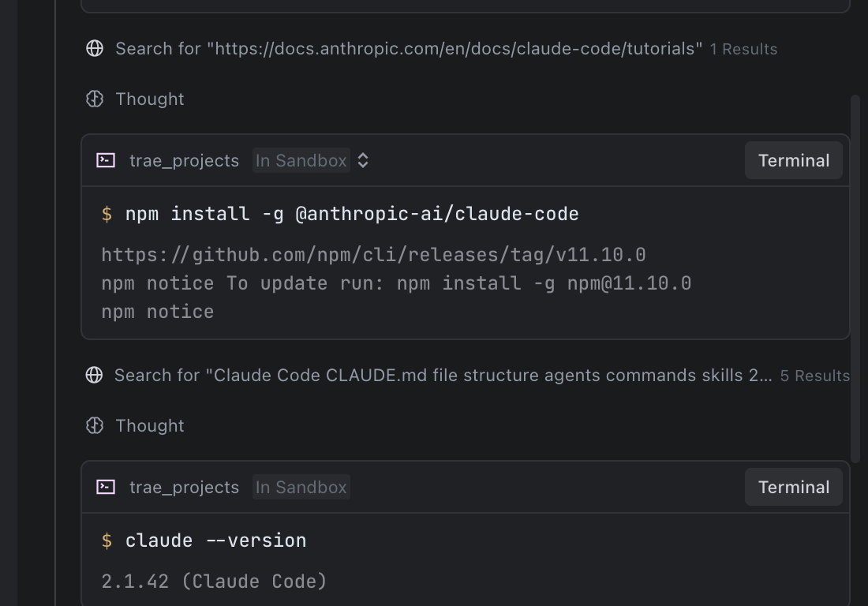This screenshot has width=868, height=606.
Task: Expand the first Thought section
Action: pyautogui.click(x=149, y=99)
